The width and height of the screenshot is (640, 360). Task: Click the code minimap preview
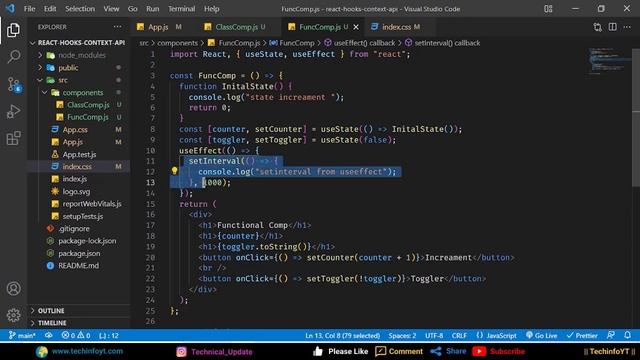[x=609, y=61]
